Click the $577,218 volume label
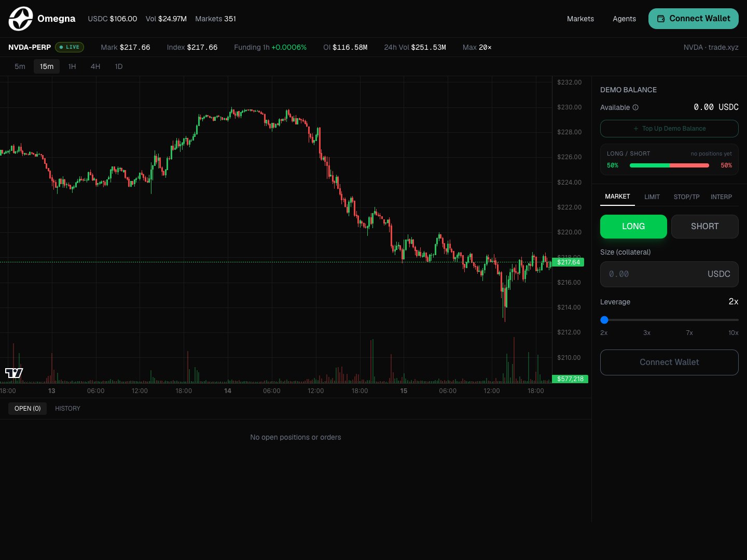Viewport: 747px width, 560px height. [x=570, y=379]
